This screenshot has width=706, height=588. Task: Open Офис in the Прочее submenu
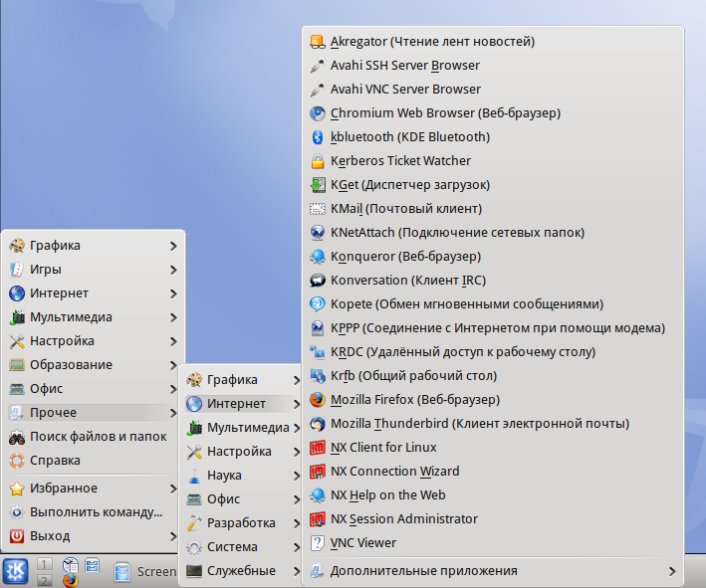[x=242, y=498]
